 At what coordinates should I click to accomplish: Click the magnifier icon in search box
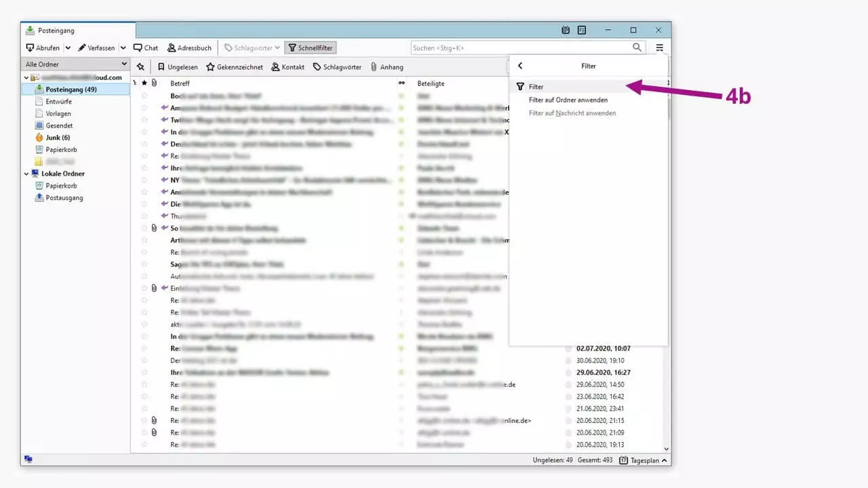pyautogui.click(x=637, y=47)
